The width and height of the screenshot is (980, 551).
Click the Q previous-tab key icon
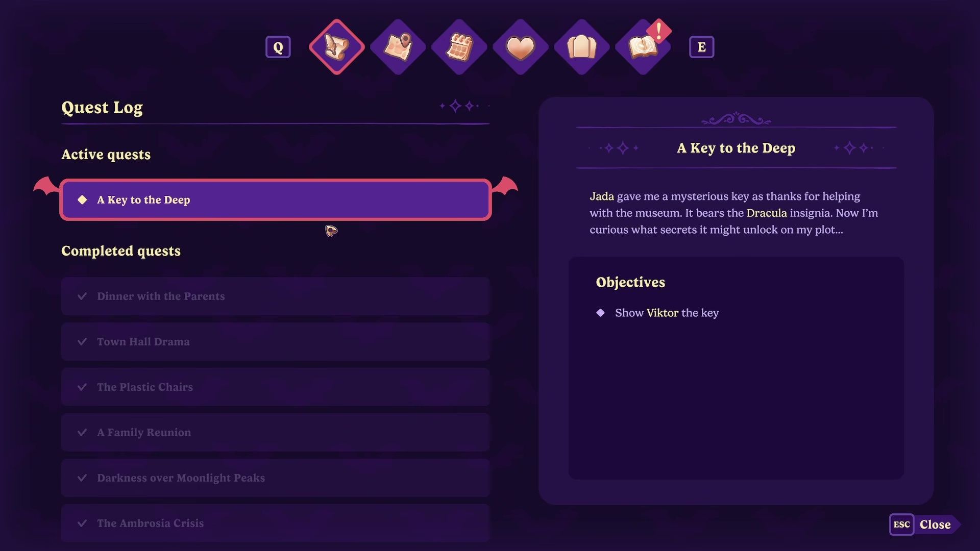(x=278, y=47)
